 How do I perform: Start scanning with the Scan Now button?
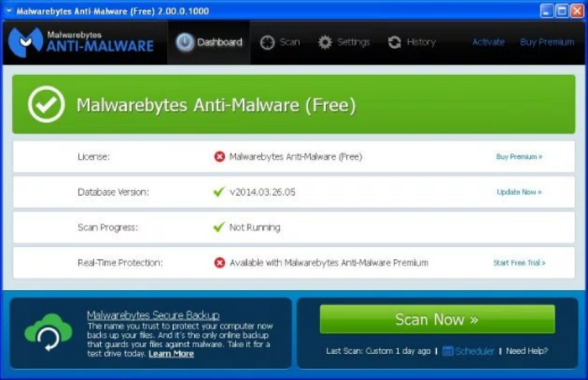[438, 319]
